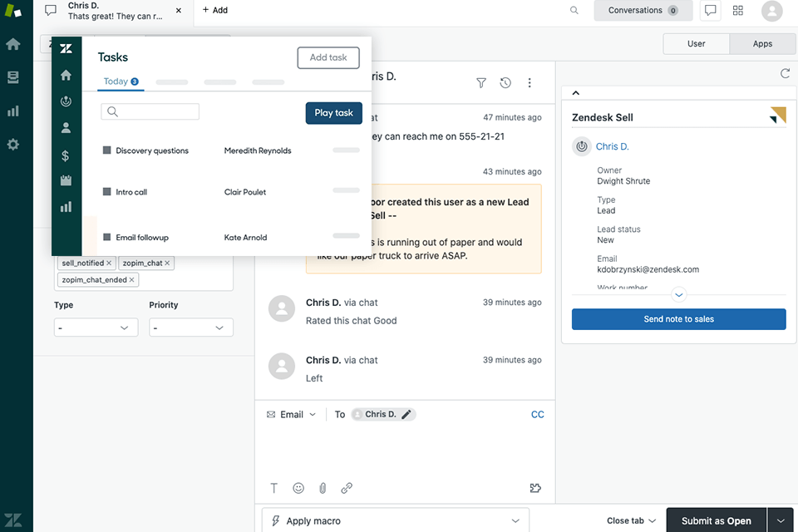Viewport: 798px width, 532px height.
Task: Open Sell calendar icon in popup
Action: 66,180
